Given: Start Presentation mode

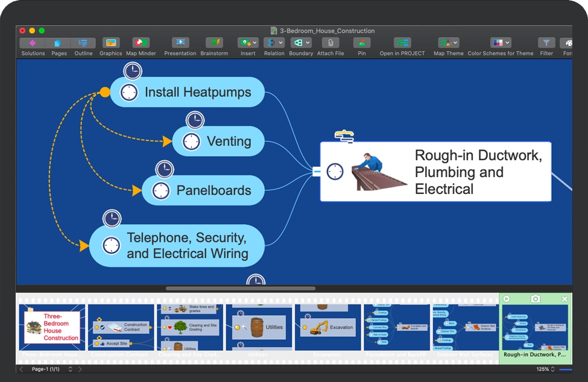Looking at the screenshot, I should tap(180, 43).
